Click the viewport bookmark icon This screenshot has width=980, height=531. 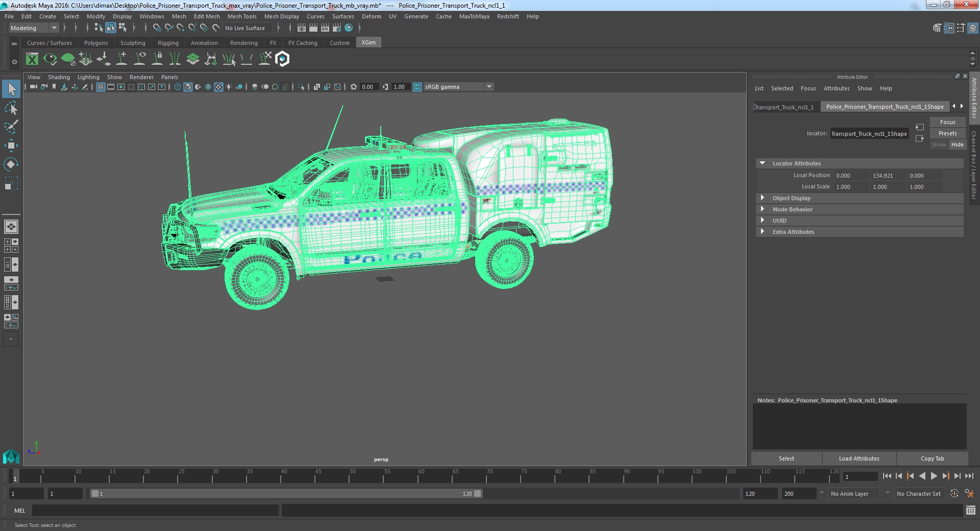pos(54,87)
